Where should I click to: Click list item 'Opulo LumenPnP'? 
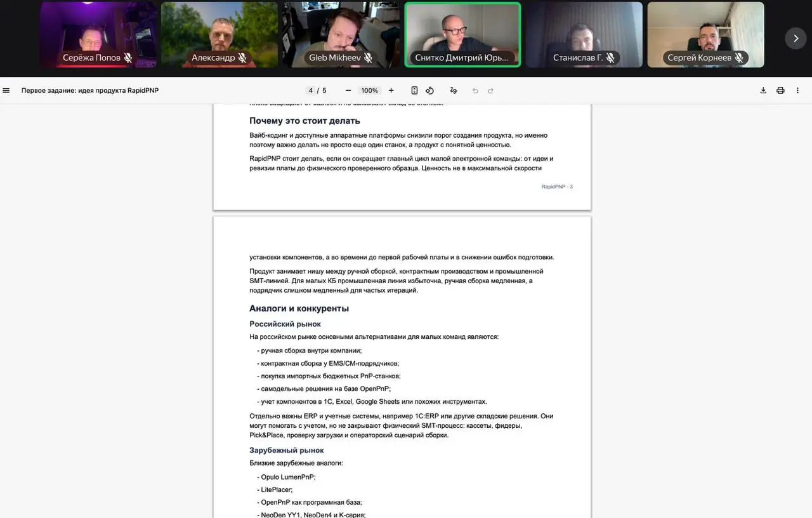pyautogui.click(x=286, y=477)
